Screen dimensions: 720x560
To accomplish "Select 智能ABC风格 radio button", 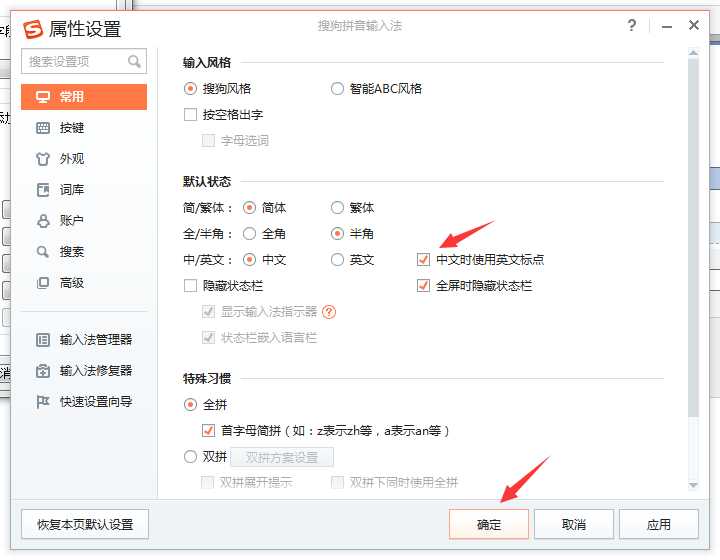I will (x=337, y=89).
